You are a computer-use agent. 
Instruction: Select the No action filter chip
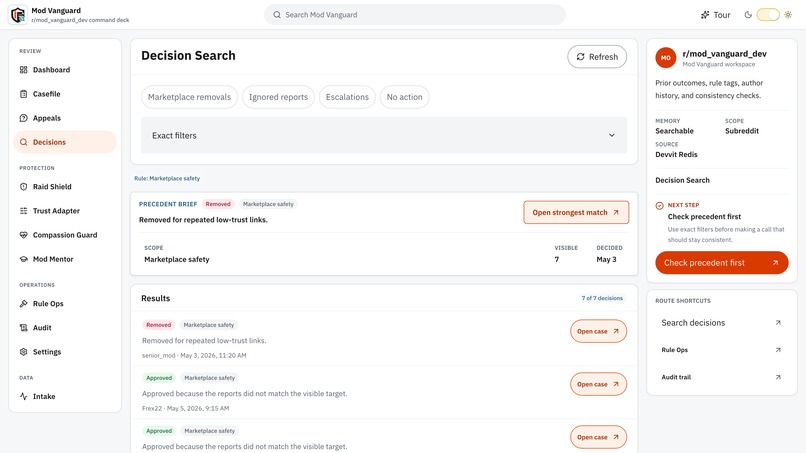pyautogui.click(x=405, y=97)
